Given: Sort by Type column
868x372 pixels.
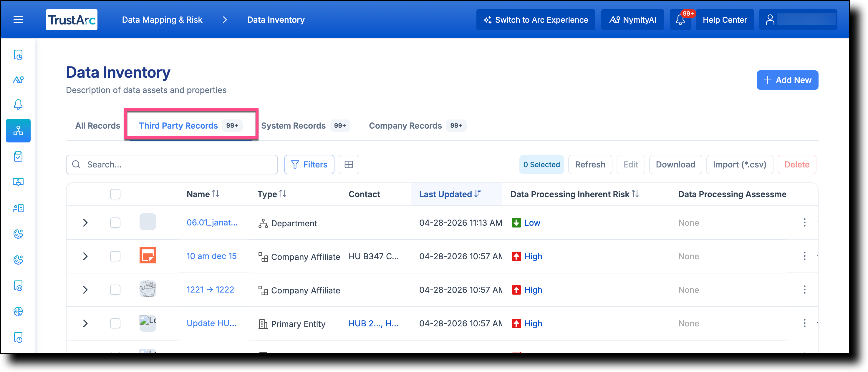Looking at the screenshot, I should (x=283, y=194).
